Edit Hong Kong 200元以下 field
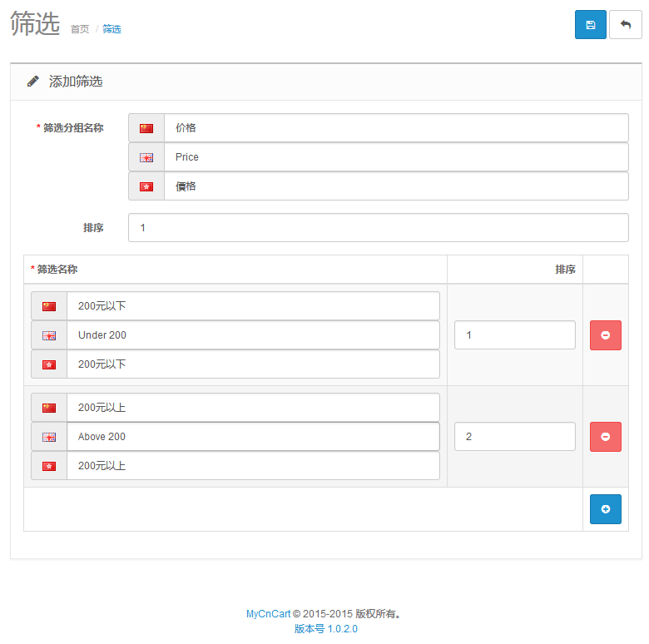649x644 pixels. pos(253,364)
